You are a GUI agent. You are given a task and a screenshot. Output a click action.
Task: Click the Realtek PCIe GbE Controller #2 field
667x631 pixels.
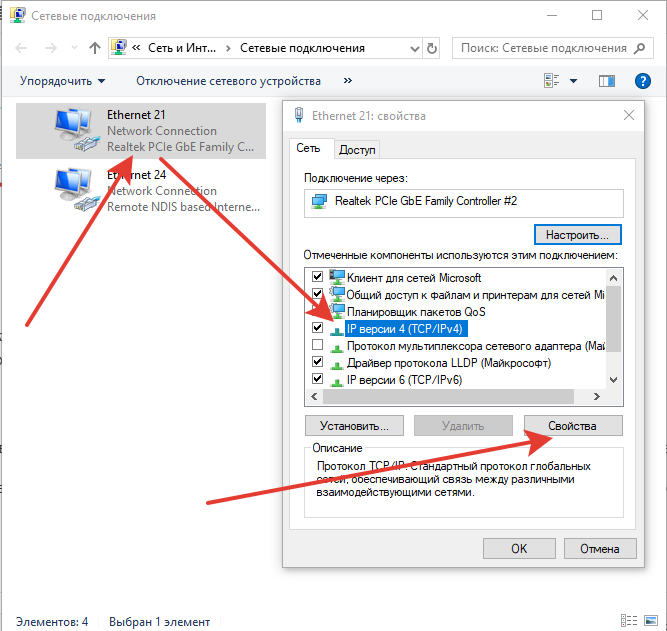tap(464, 203)
